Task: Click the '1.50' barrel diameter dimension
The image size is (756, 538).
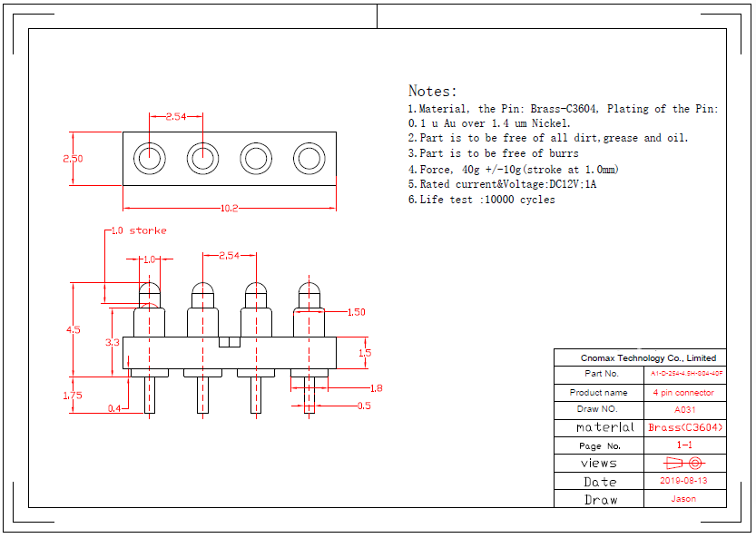Action: [x=357, y=312]
